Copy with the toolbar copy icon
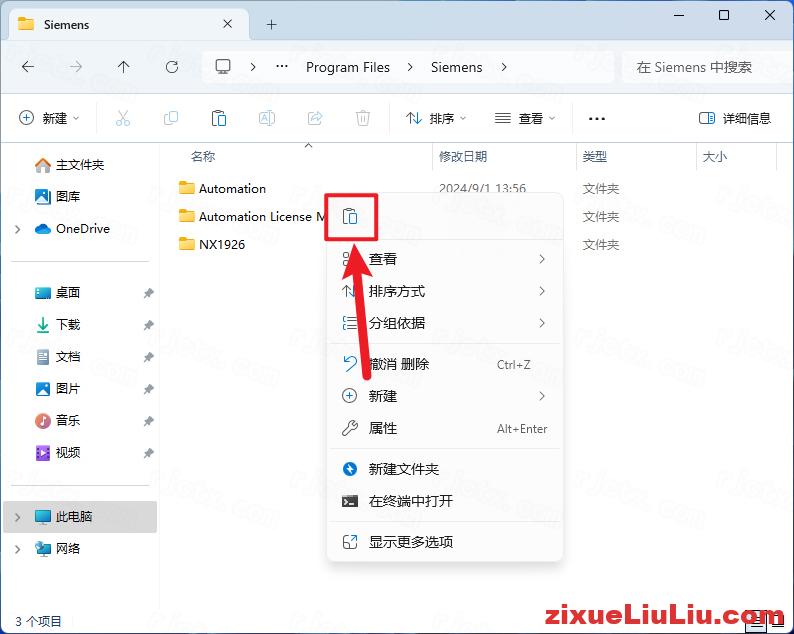This screenshot has height=634, width=794. pos(171,118)
